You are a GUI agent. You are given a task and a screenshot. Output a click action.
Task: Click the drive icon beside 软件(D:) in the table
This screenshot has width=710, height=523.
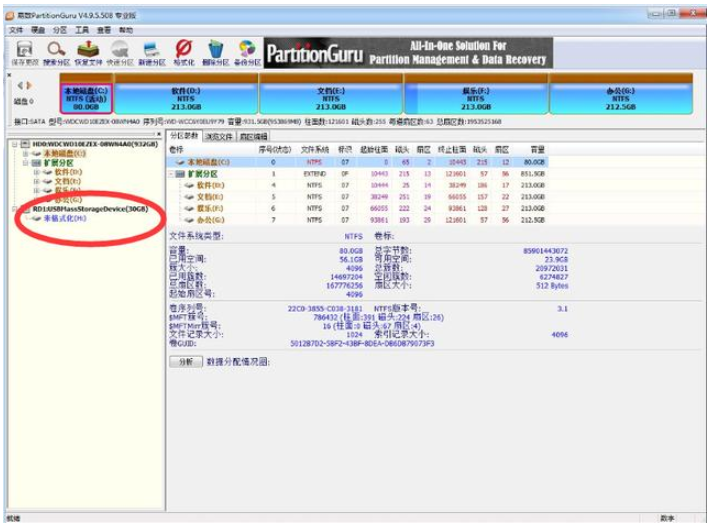tap(189, 185)
